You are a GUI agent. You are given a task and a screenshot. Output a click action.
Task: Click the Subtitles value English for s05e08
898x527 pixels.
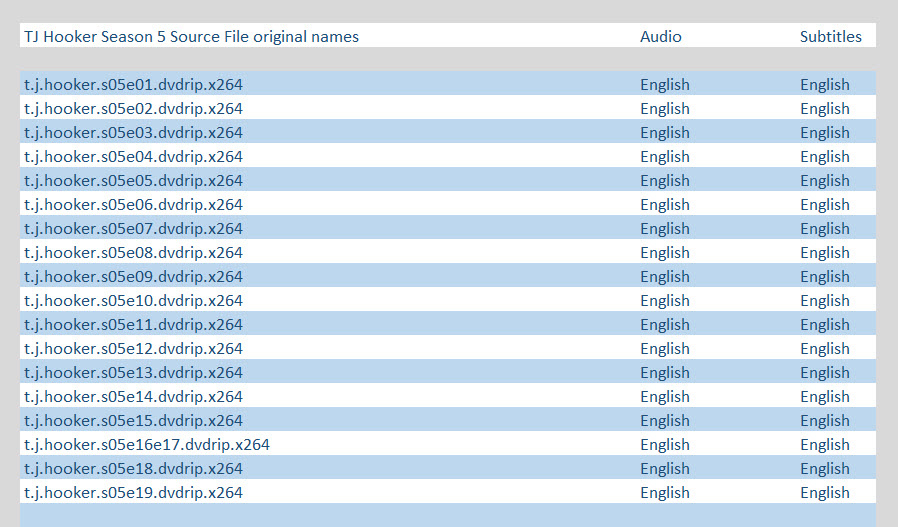coord(825,254)
